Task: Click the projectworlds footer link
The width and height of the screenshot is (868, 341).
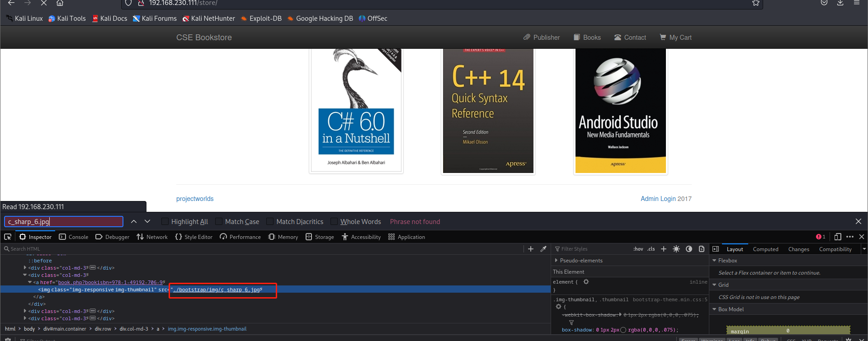Action: (x=195, y=199)
